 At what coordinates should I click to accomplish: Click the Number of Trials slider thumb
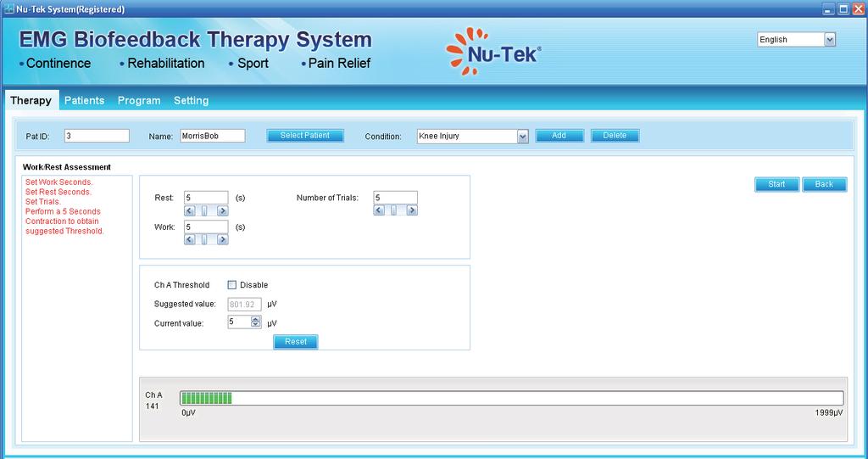pos(393,210)
